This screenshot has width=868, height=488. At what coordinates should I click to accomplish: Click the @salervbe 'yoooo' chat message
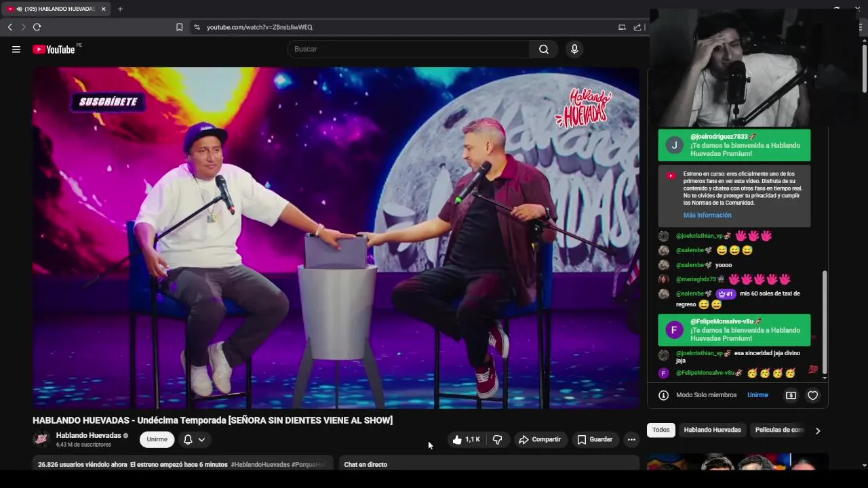click(x=735, y=265)
